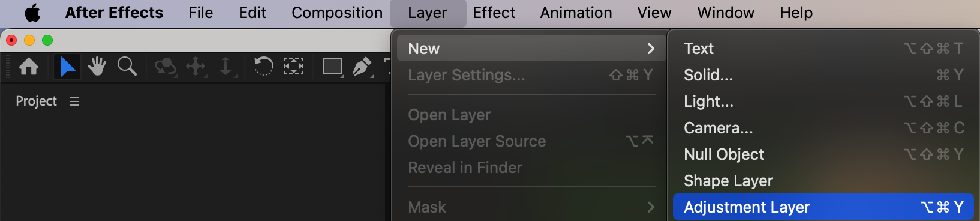Open the Project panel hamburger menu

coord(74,101)
